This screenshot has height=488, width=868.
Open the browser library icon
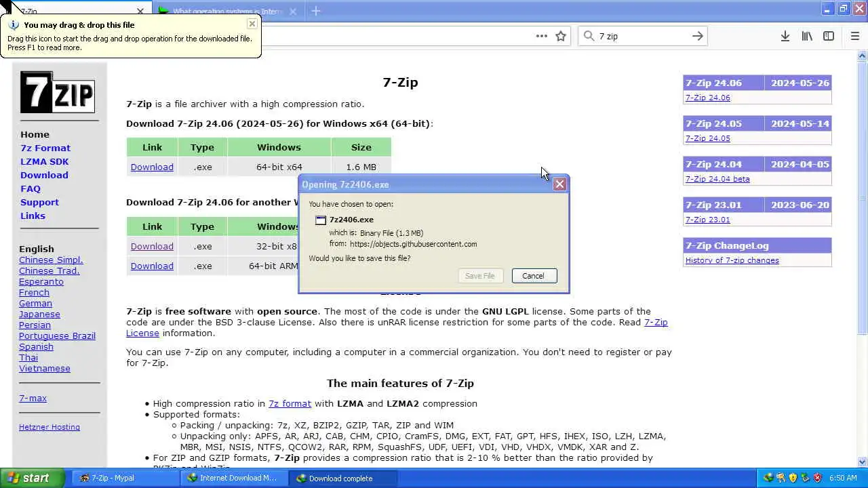coord(807,36)
